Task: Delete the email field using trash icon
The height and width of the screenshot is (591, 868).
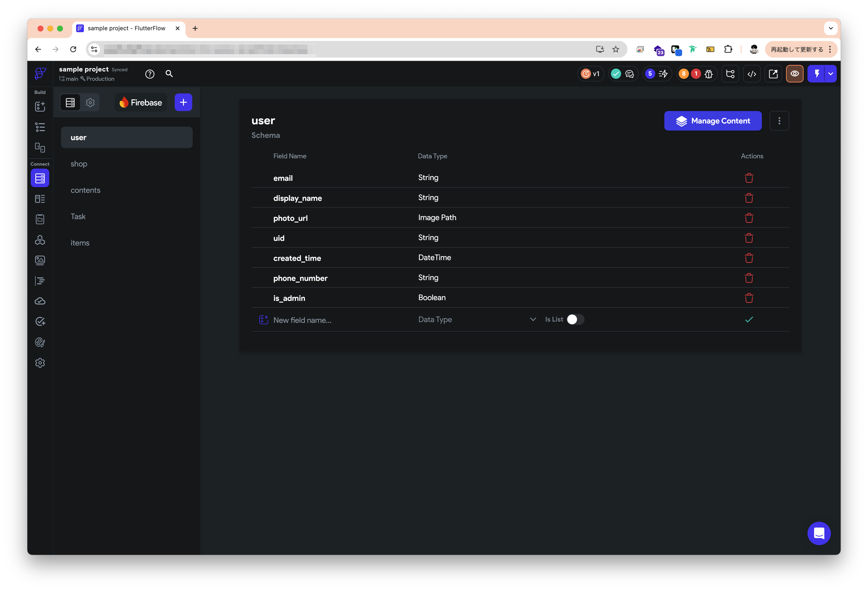Action: coord(749,178)
